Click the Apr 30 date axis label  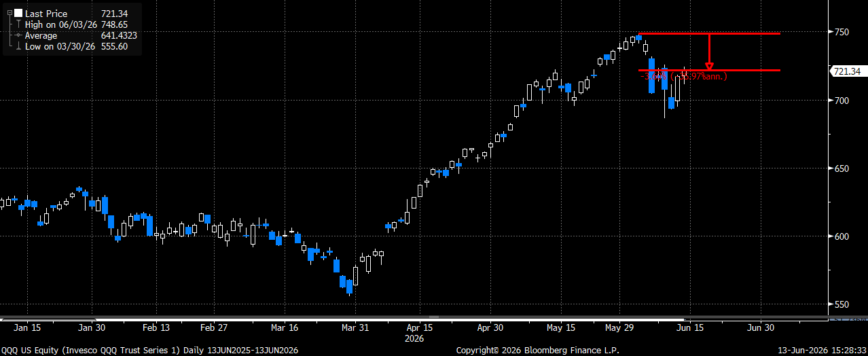(x=490, y=327)
